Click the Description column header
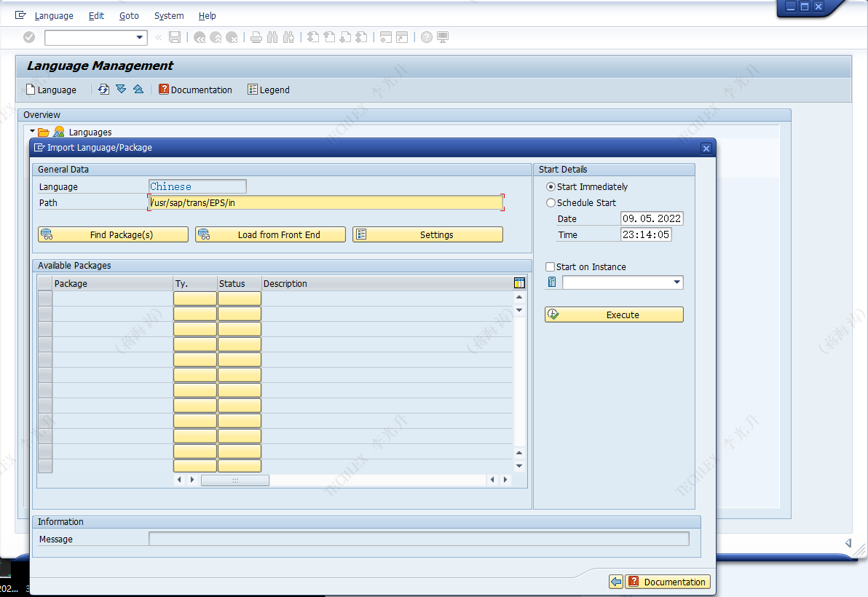The width and height of the screenshot is (868, 597). (387, 283)
